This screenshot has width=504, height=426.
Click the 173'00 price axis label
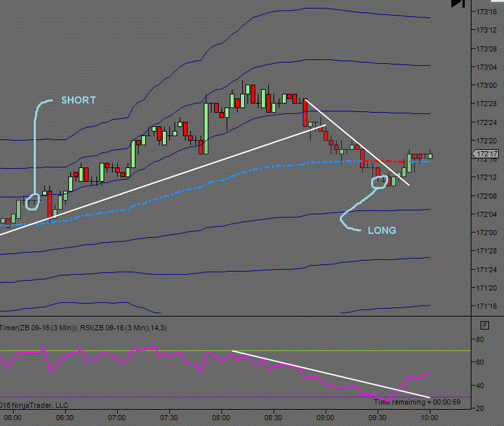[486, 85]
